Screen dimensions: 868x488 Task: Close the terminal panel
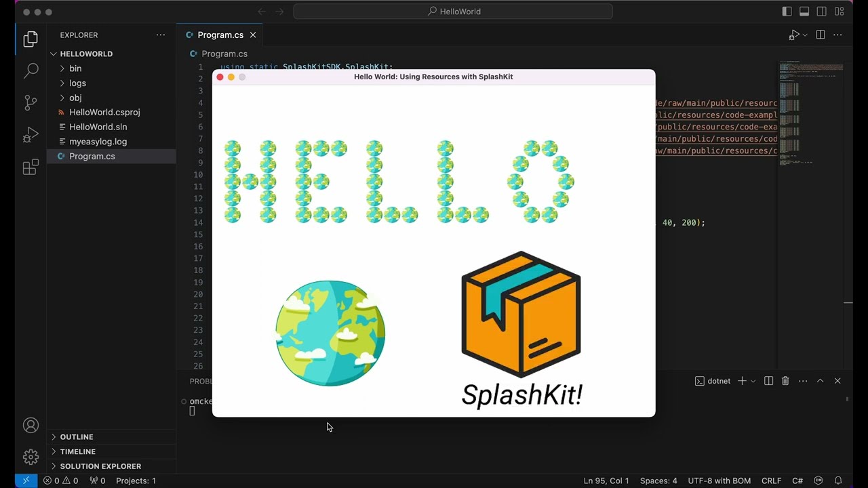point(837,381)
